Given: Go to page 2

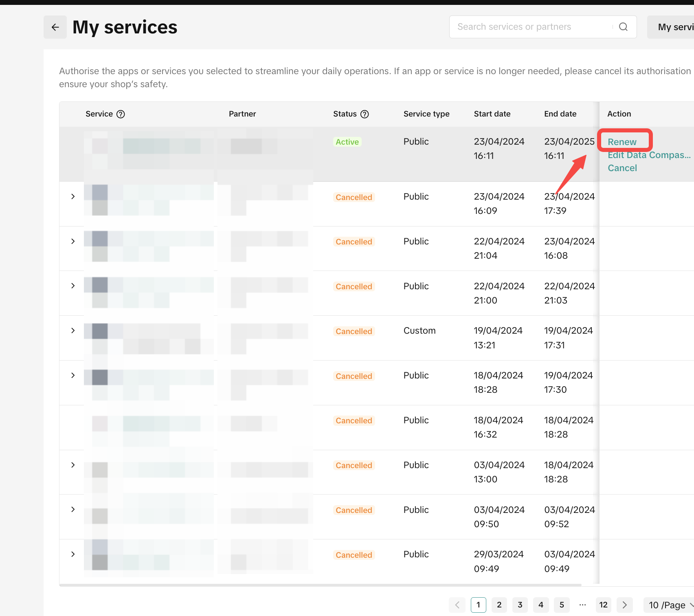Looking at the screenshot, I should click(499, 605).
